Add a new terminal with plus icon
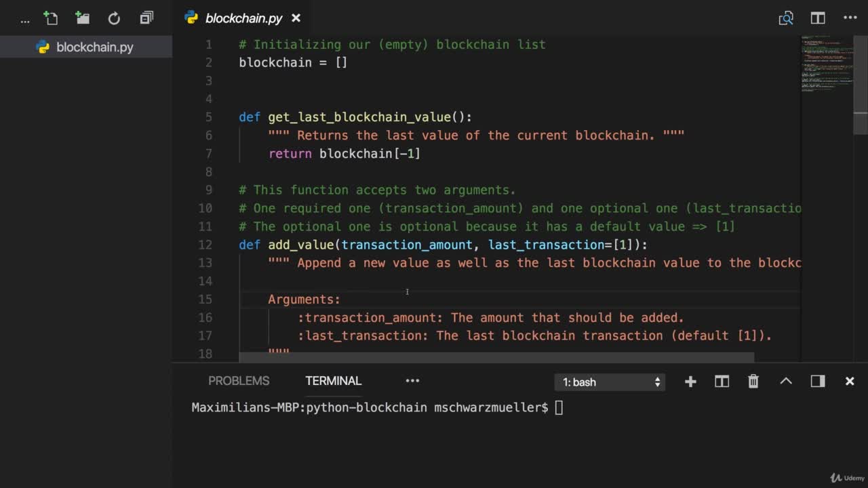This screenshot has height=488, width=868. pyautogui.click(x=690, y=382)
